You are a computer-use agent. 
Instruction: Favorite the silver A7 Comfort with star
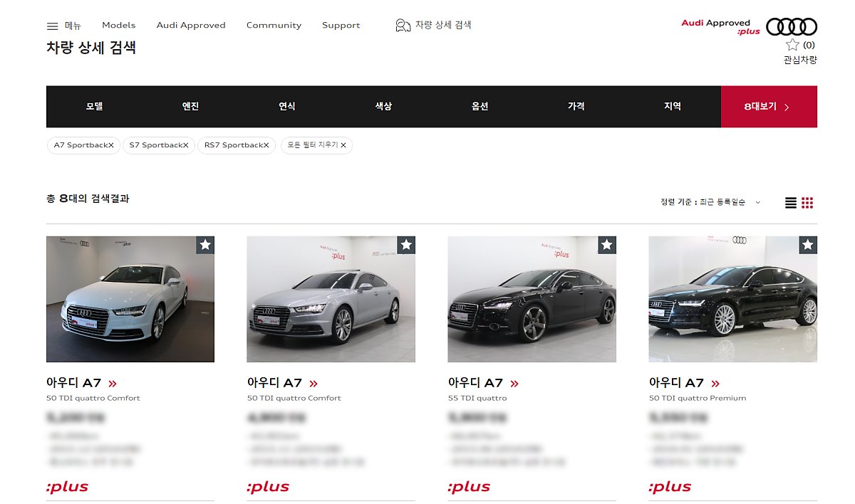point(406,245)
